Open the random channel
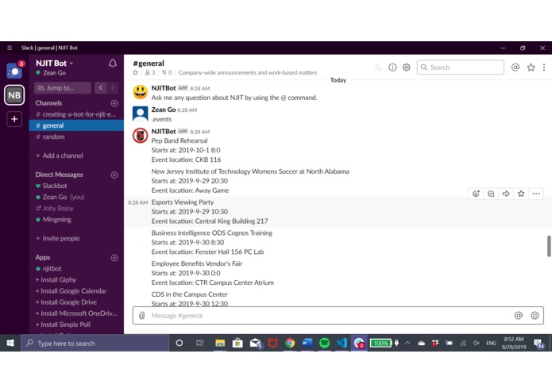The width and height of the screenshot is (552, 392). [76, 136]
